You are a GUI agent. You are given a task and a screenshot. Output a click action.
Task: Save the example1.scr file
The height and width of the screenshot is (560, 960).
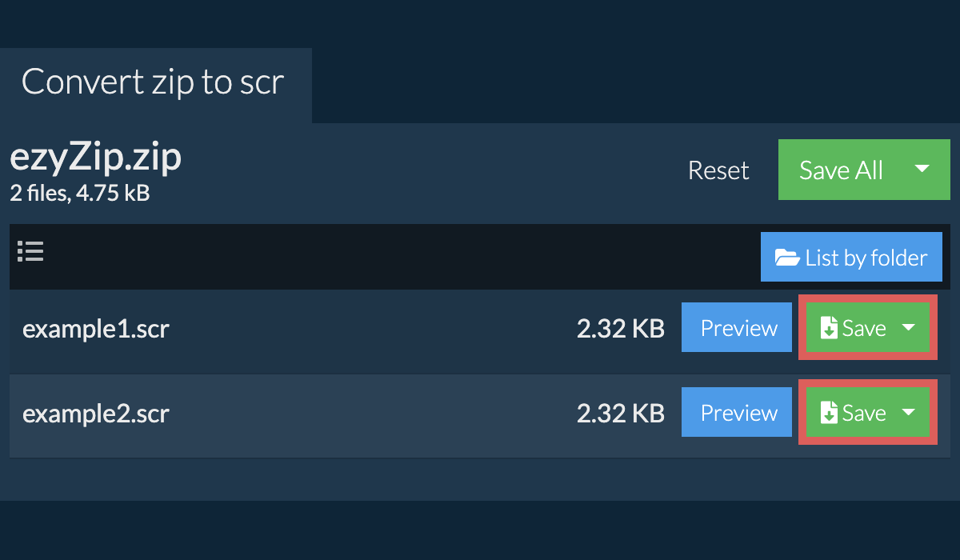(864, 327)
